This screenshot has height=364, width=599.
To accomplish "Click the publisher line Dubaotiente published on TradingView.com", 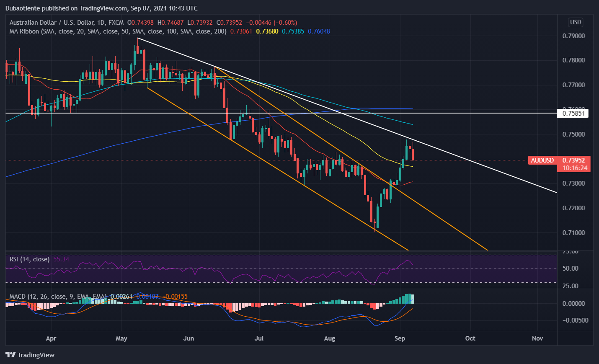I will [x=101, y=8].
